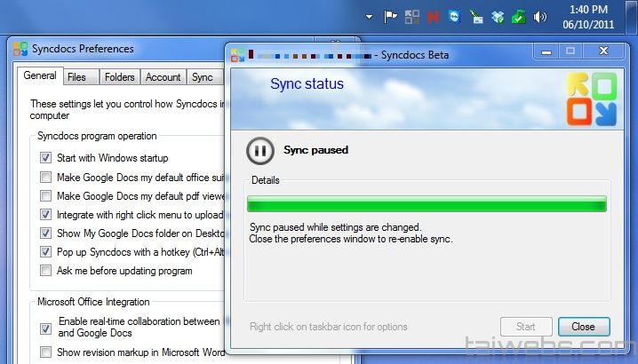Uncheck Start with Windows startup
This screenshot has width=638, height=364.
click(x=45, y=158)
